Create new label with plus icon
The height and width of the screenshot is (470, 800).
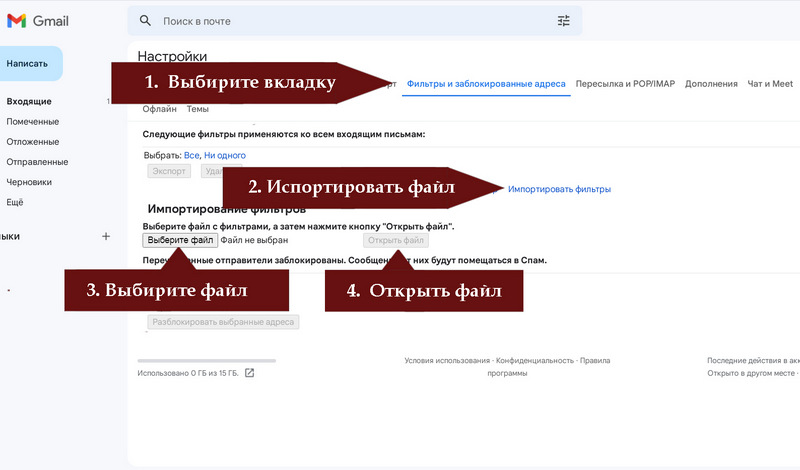pyautogui.click(x=106, y=236)
